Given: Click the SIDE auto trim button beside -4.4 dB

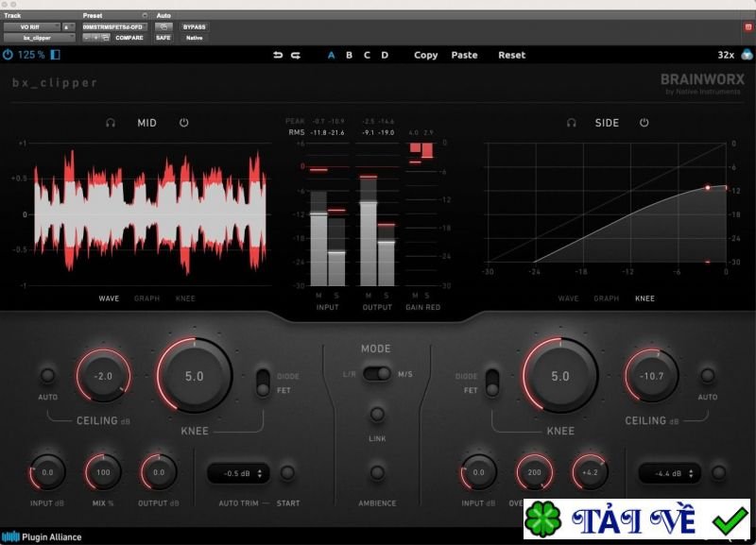Looking at the screenshot, I should click(x=718, y=472).
